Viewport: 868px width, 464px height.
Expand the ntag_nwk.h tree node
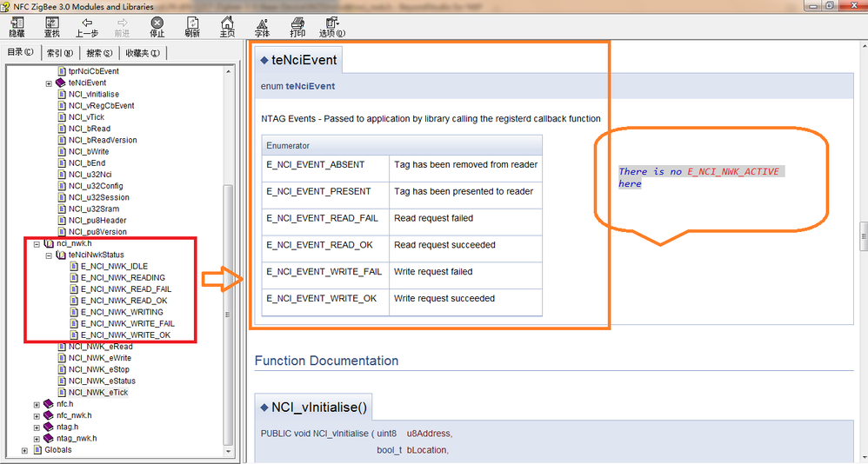coord(37,439)
